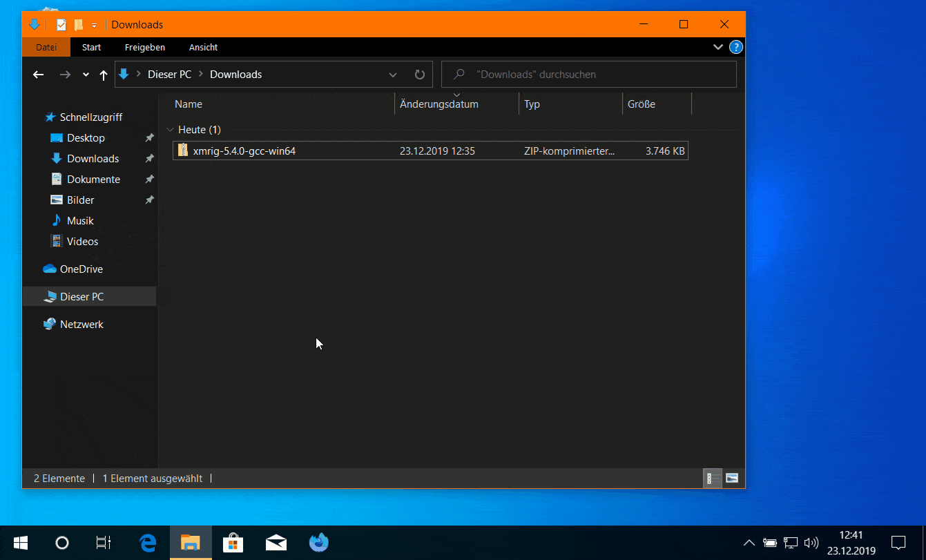Open the Datei ribbon tab
Image resolution: width=926 pixels, height=560 pixels.
point(46,47)
